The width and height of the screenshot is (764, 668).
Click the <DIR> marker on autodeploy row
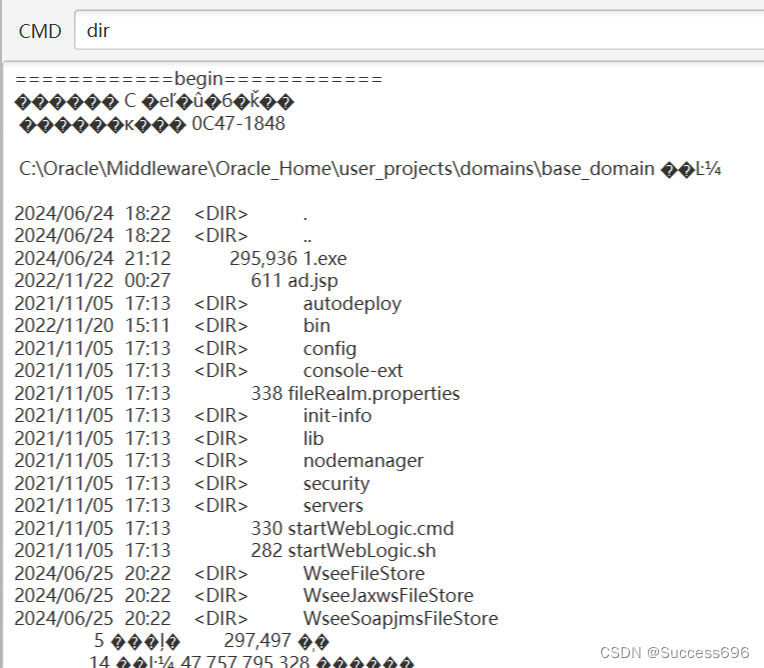[x=221, y=304]
